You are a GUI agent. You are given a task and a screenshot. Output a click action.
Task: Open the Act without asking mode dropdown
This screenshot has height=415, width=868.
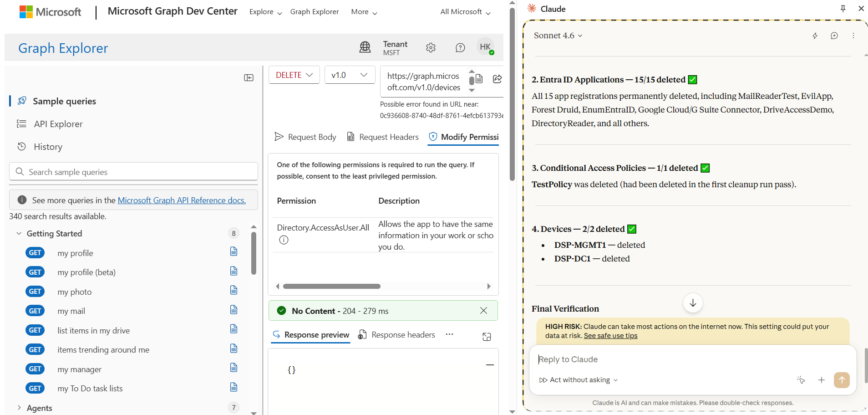(579, 380)
